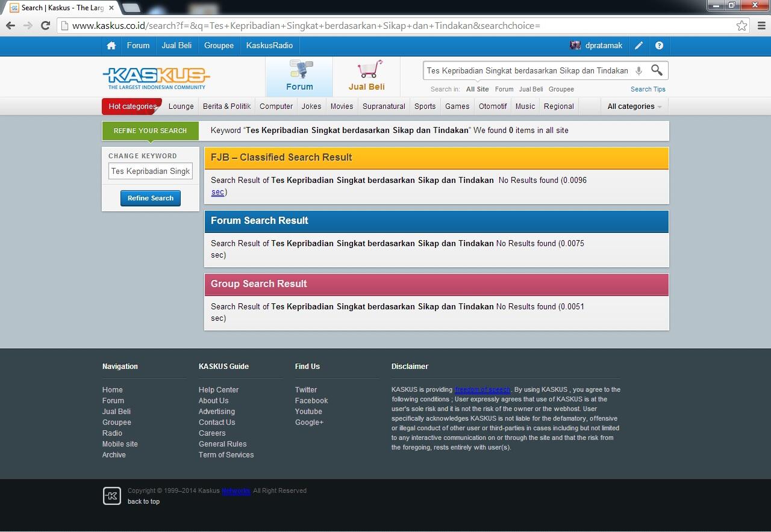This screenshot has height=532, width=771.
Task: Open the Movies category
Action: pyautogui.click(x=342, y=107)
